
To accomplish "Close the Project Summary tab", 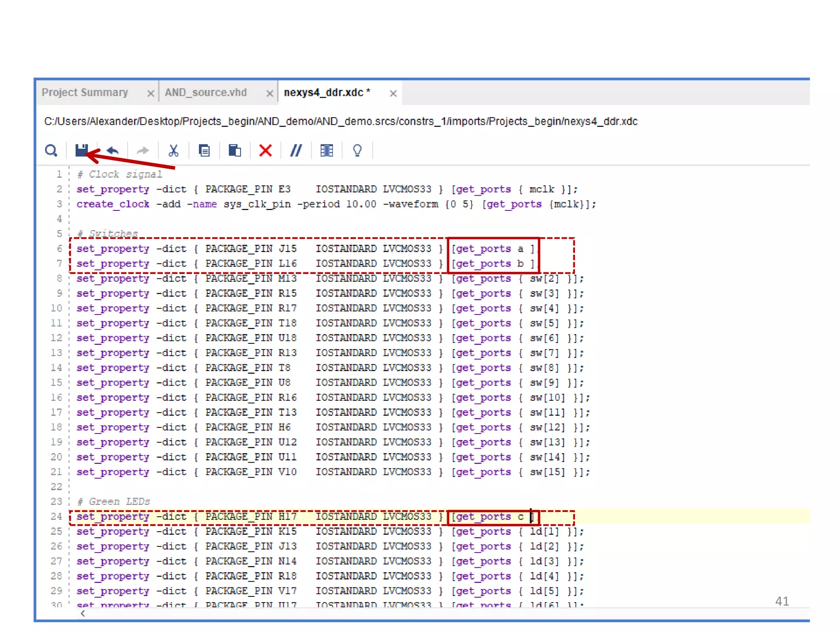I will (151, 94).
